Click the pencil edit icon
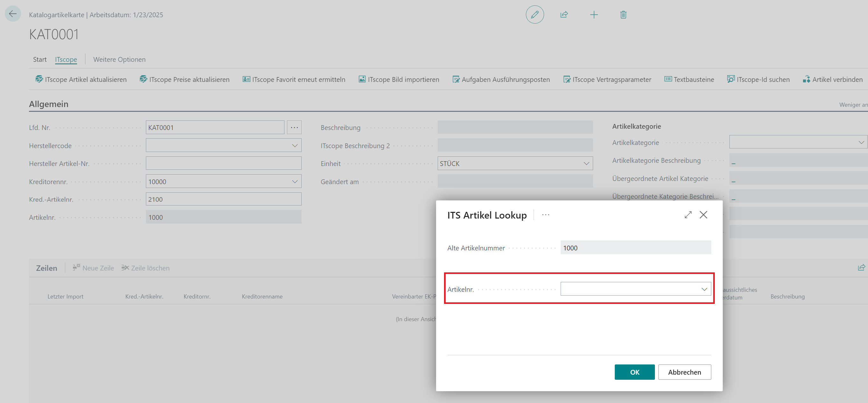868x403 pixels. click(x=535, y=14)
